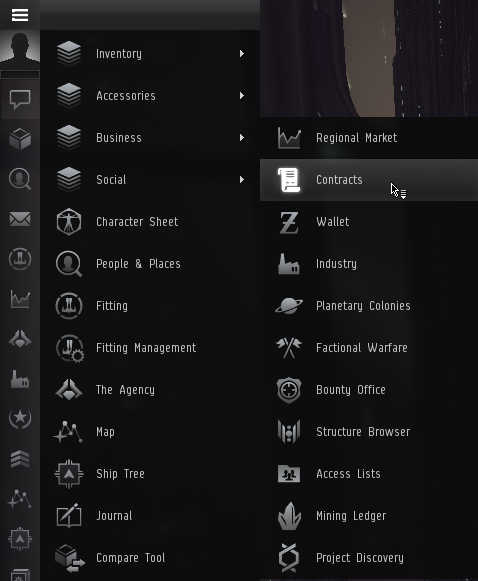The image size is (478, 581).
Task: Expand the Accessories submenu arrow
Action: pos(242,96)
